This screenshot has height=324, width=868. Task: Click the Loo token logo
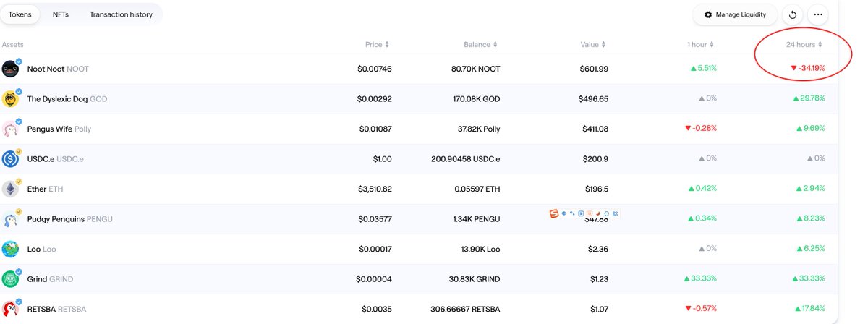[10, 250]
